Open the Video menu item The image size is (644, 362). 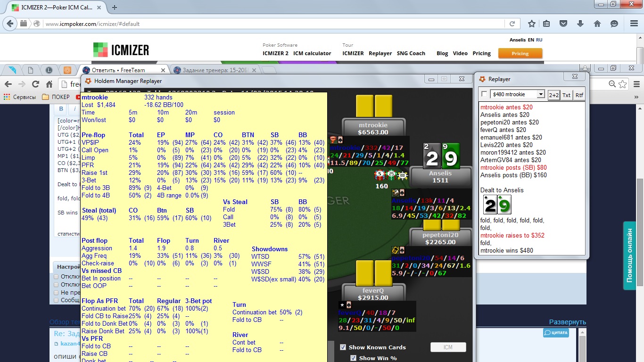[x=460, y=53]
